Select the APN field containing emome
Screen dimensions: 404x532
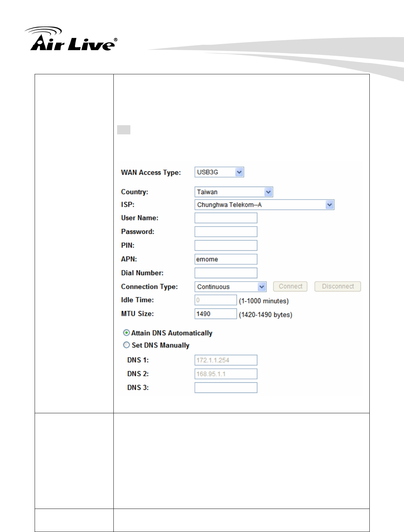[226, 259]
